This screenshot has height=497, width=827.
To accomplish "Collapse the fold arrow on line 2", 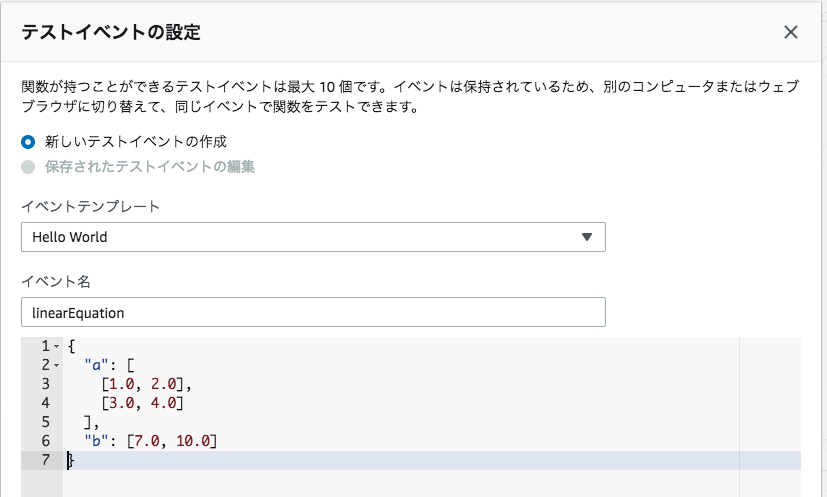I will [56, 365].
